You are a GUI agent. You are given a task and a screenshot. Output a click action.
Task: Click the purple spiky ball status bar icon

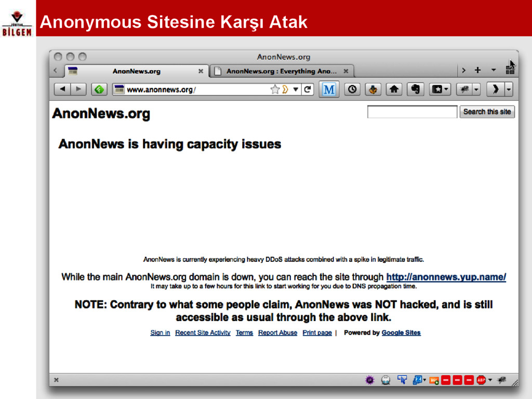[370, 380]
